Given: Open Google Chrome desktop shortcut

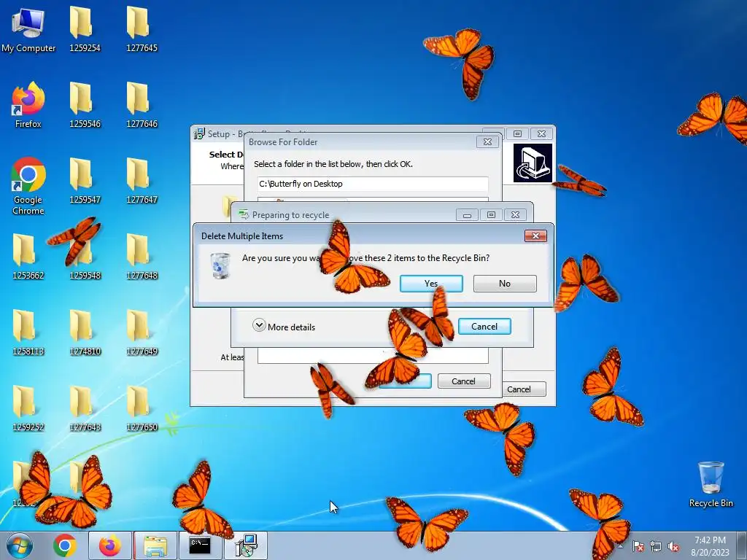Looking at the screenshot, I should click(28, 186).
